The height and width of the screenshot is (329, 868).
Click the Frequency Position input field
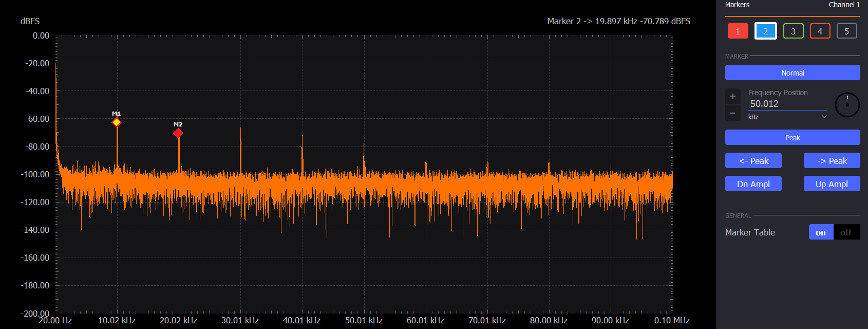pos(787,104)
